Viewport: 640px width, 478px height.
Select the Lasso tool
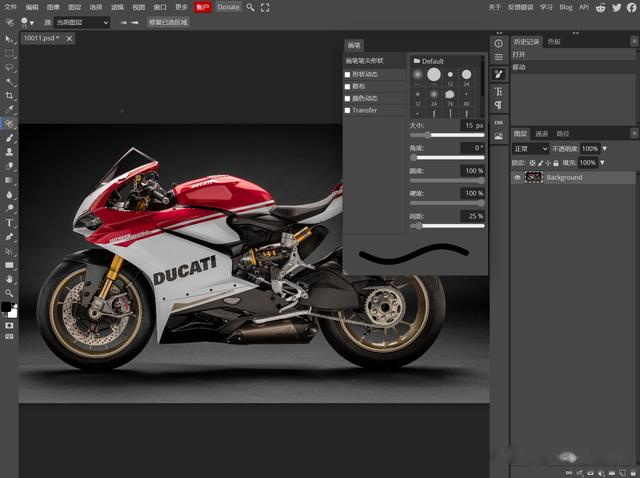coord(9,68)
